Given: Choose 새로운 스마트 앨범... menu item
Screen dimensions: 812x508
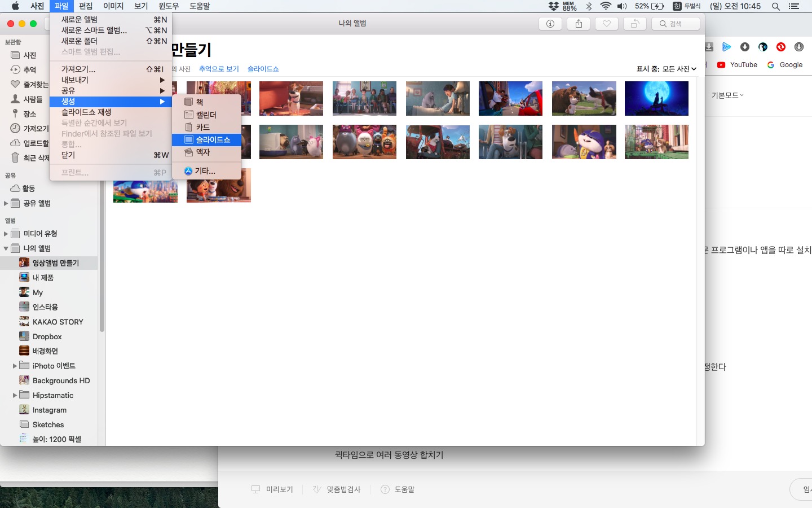Looking at the screenshot, I should [111, 30].
